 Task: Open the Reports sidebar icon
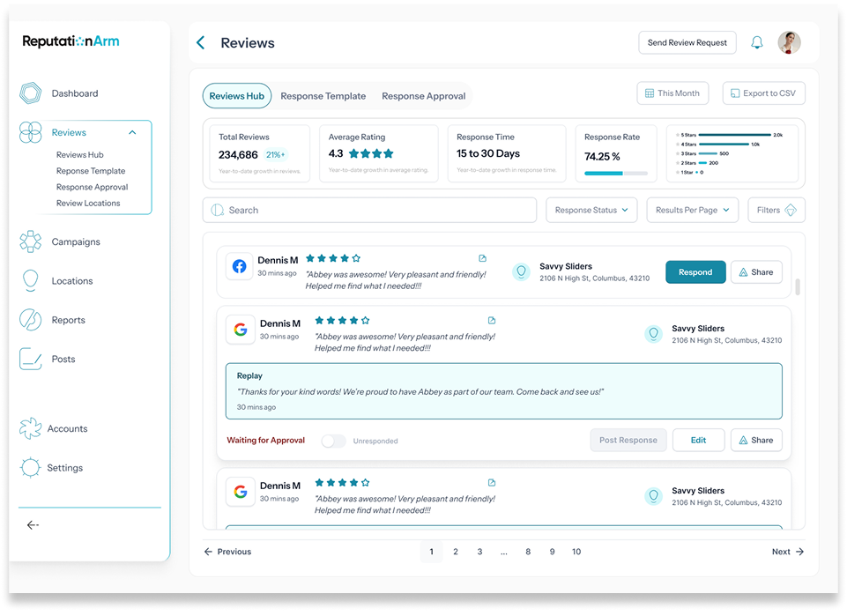tap(31, 320)
